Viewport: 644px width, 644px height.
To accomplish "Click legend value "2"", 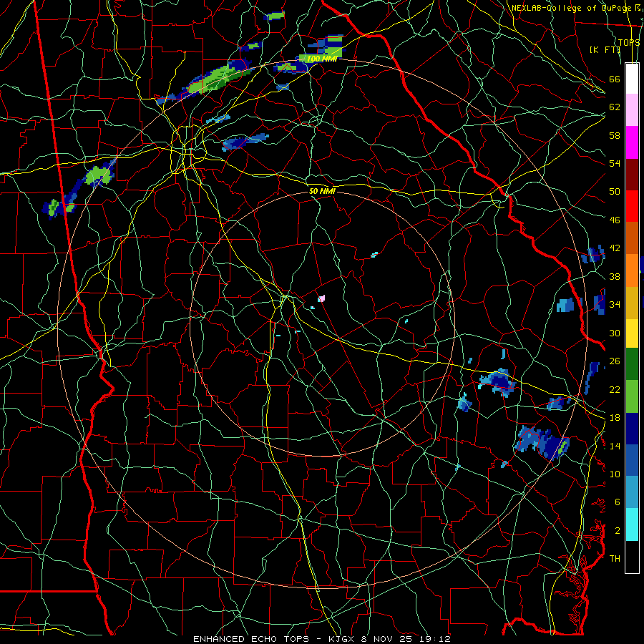I will click(x=617, y=530).
